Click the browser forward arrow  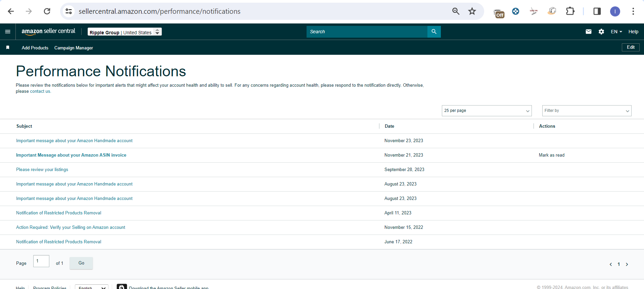click(29, 11)
